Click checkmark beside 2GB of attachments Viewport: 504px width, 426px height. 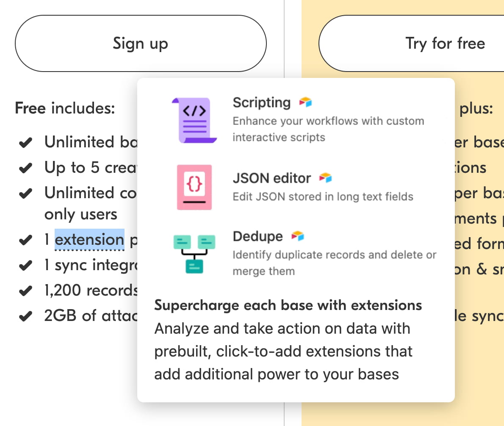click(26, 316)
